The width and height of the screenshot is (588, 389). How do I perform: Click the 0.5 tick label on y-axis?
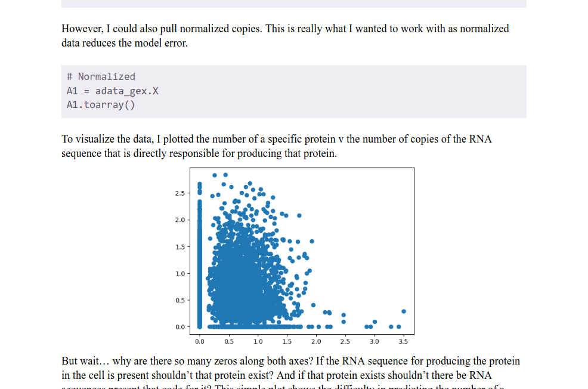[x=180, y=300]
